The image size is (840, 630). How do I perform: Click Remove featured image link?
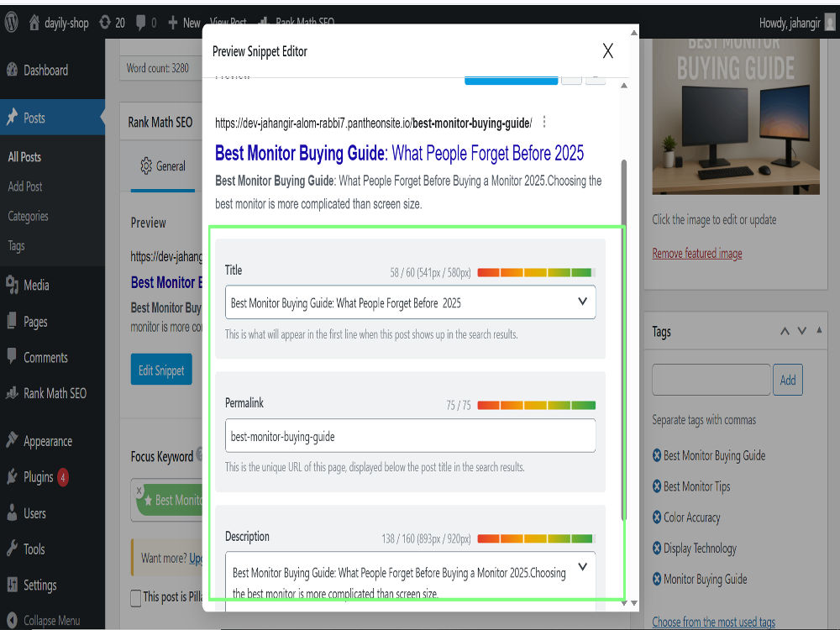[697, 254]
